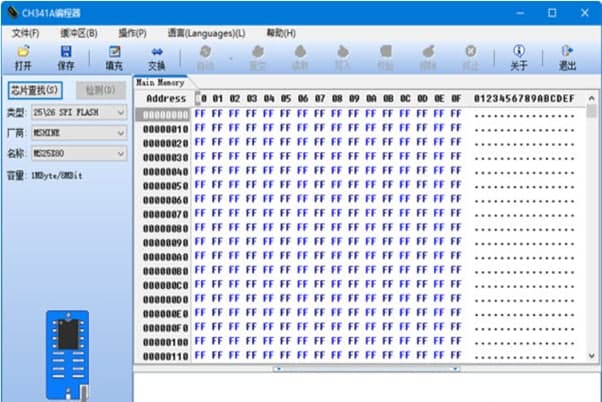
Task: Select the Main Memory tab
Action: 160,82
